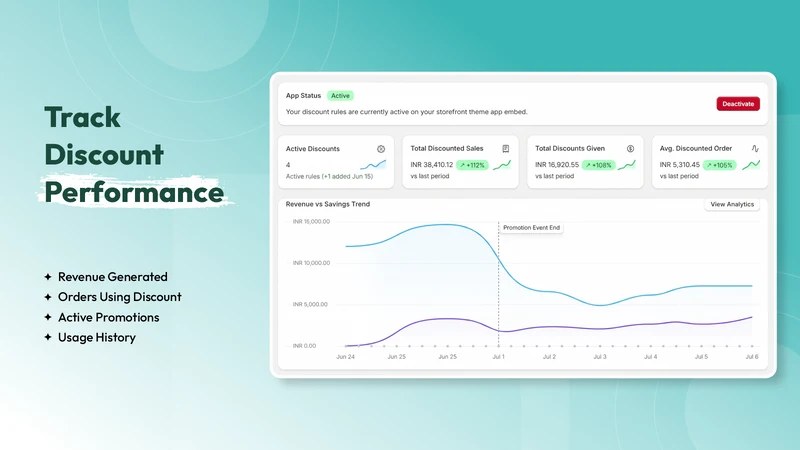Click the 'Jul 6' axis label
The image size is (800, 450).
[752, 357]
